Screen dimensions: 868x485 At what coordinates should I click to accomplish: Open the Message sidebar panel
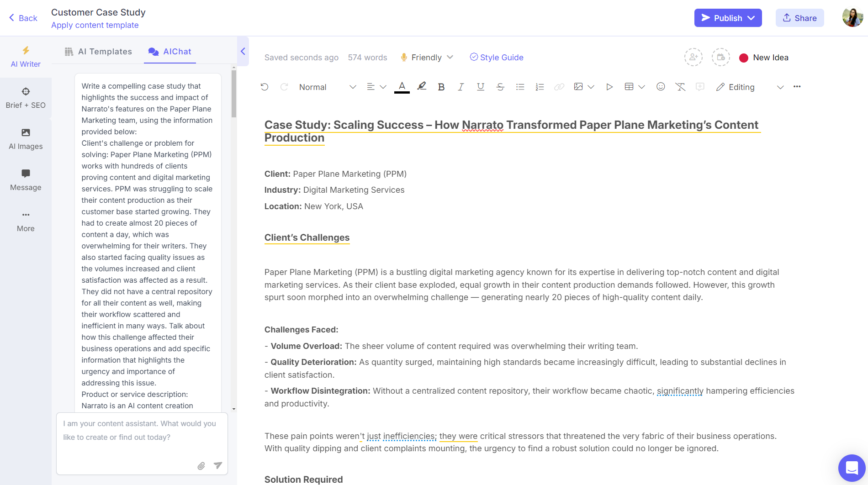pyautogui.click(x=26, y=180)
